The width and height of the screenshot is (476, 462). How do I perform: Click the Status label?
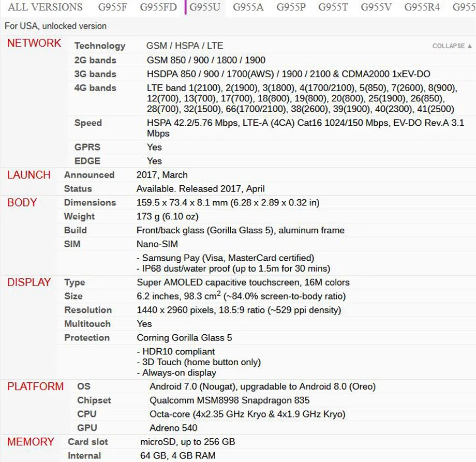pyautogui.click(x=78, y=189)
